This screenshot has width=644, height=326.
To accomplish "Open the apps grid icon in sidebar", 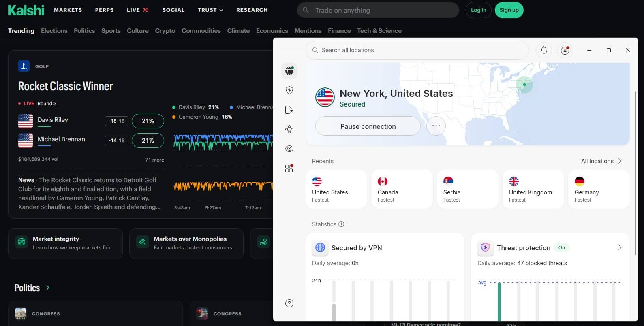I will click(289, 168).
